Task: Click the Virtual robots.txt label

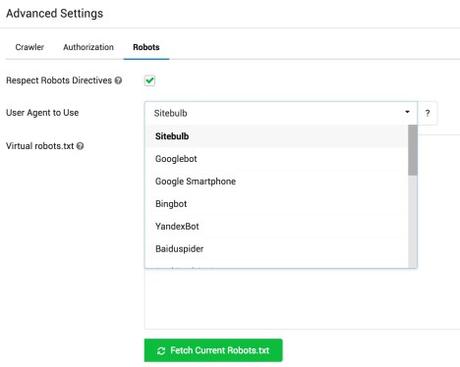Action: click(x=40, y=146)
